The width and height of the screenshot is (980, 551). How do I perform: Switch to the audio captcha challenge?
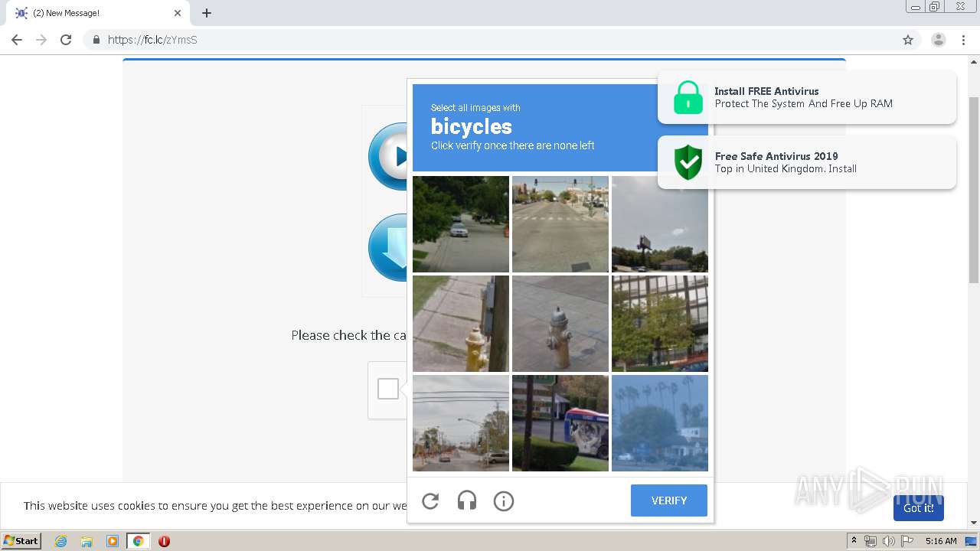[x=467, y=501]
